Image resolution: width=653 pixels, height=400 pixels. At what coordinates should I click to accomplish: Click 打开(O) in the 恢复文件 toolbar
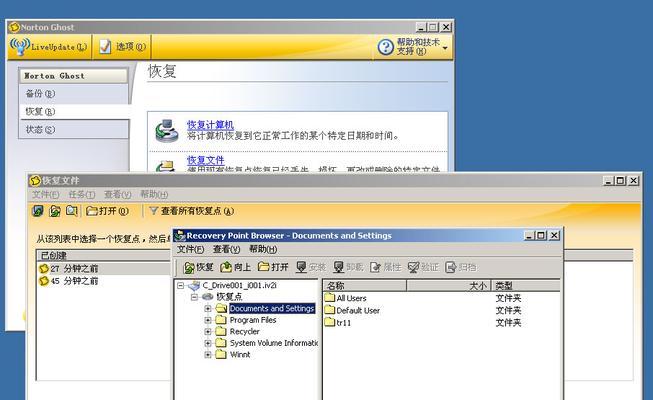click(107, 211)
